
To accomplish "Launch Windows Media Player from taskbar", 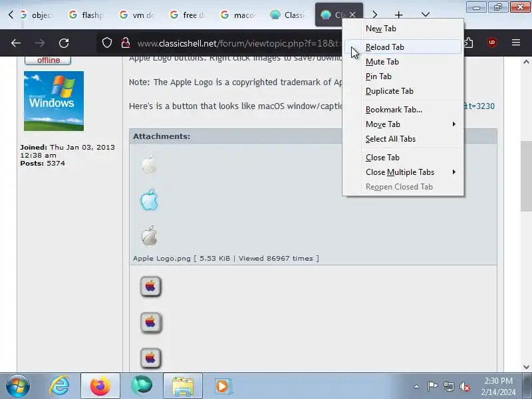I will (223, 386).
